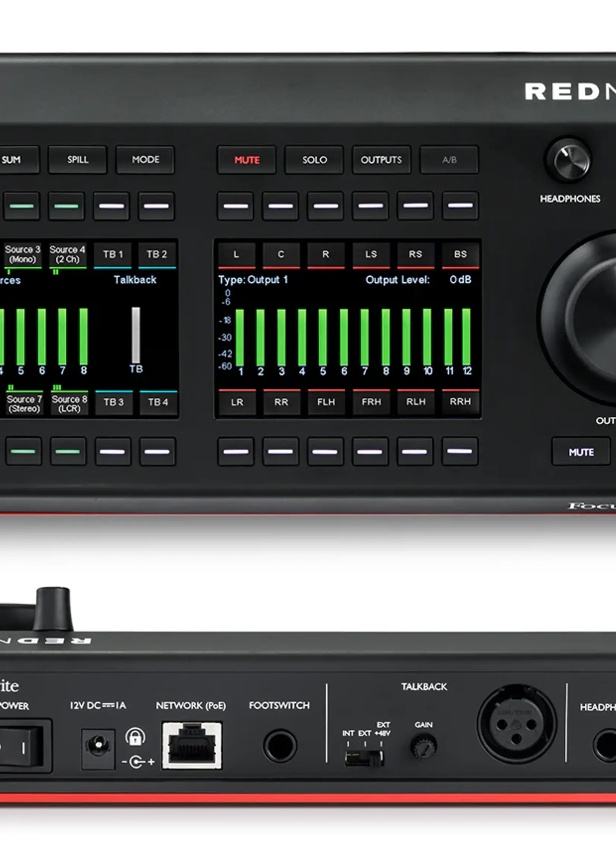Select the TB 1 screen tile
This screenshot has width=616, height=863.
(113, 255)
